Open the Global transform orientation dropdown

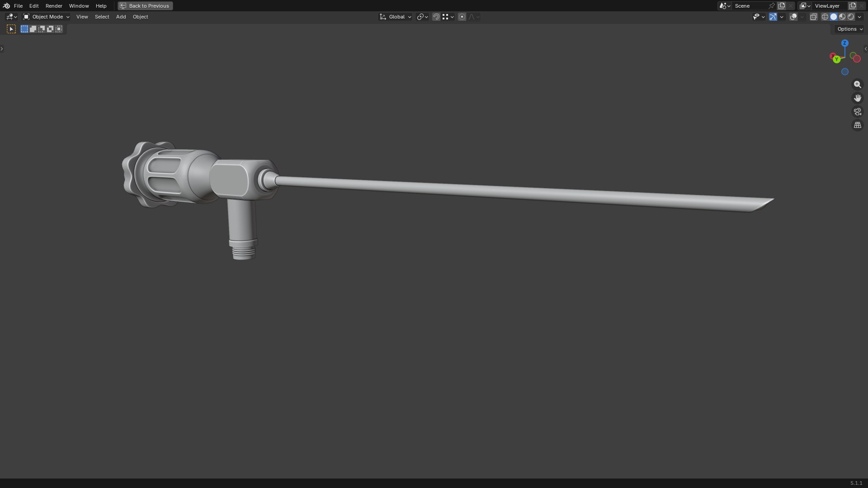pyautogui.click(x=396, y=17)
